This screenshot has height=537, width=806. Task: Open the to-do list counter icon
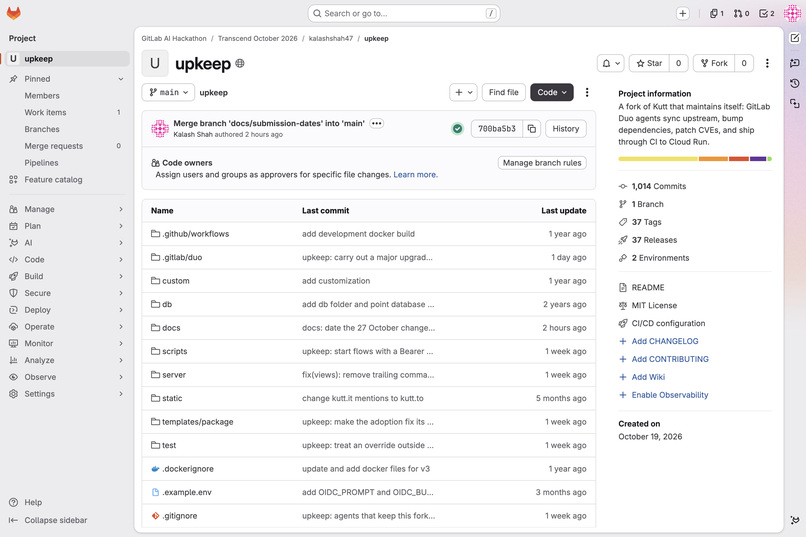pos(767,13)
